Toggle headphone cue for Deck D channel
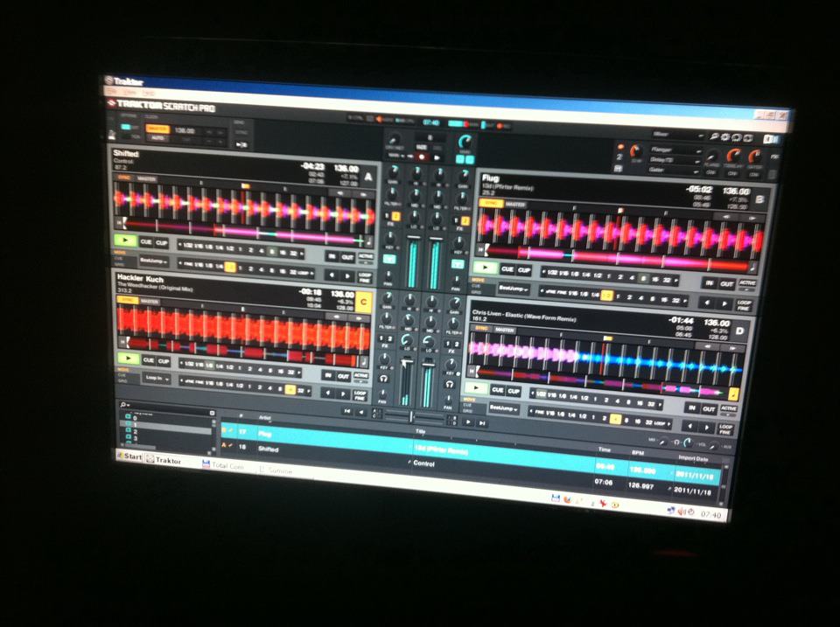Viewport: 840px width, 627px height. click(450, 384)
